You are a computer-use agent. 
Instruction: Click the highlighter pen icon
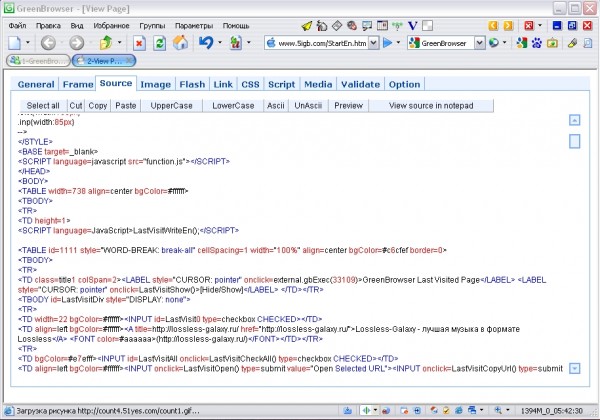pos(572,43)
